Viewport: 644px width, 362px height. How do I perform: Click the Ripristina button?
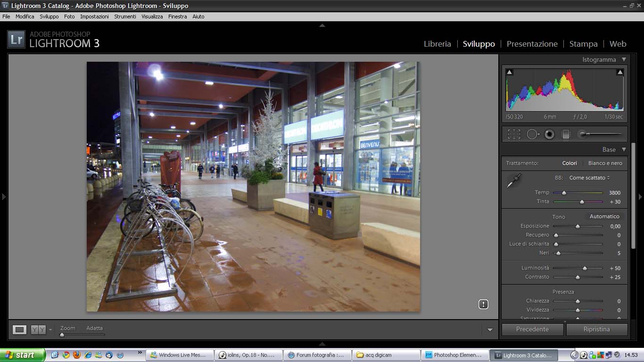(596, 329)
